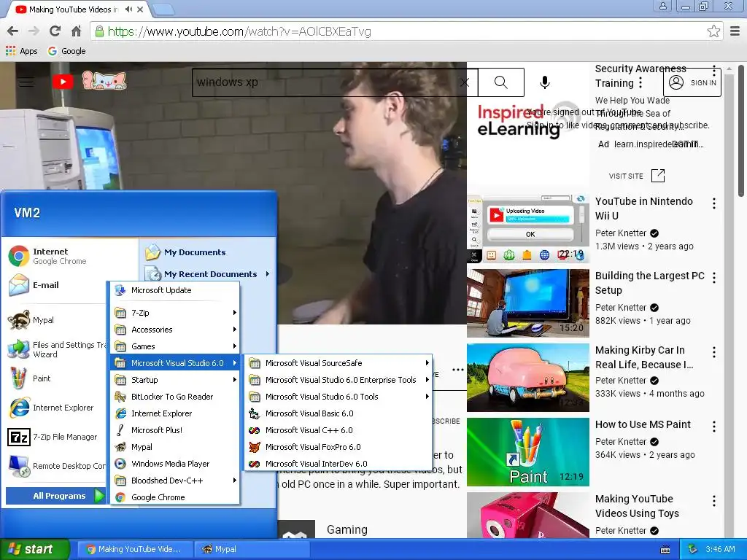Switch to Mypal taskbar window
This screenshot has width=747, height=560.
(x=252, y=549)
